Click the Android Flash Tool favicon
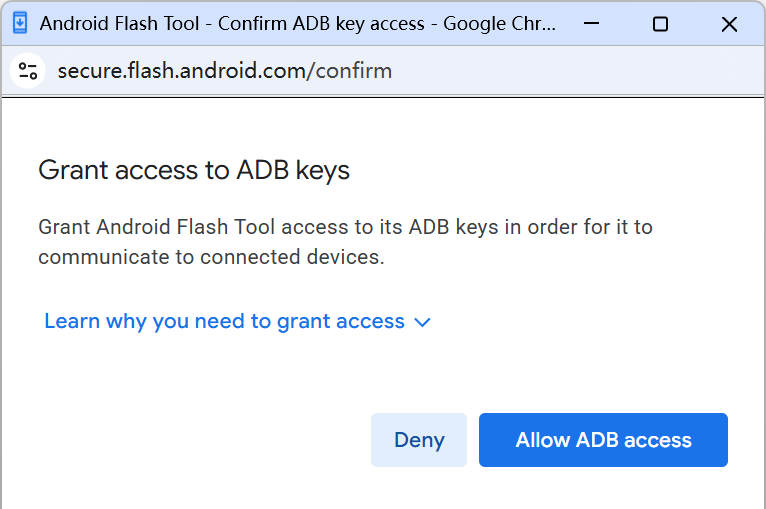The width and height of the screenshot is (766, 509). click(x=20, y=24)
